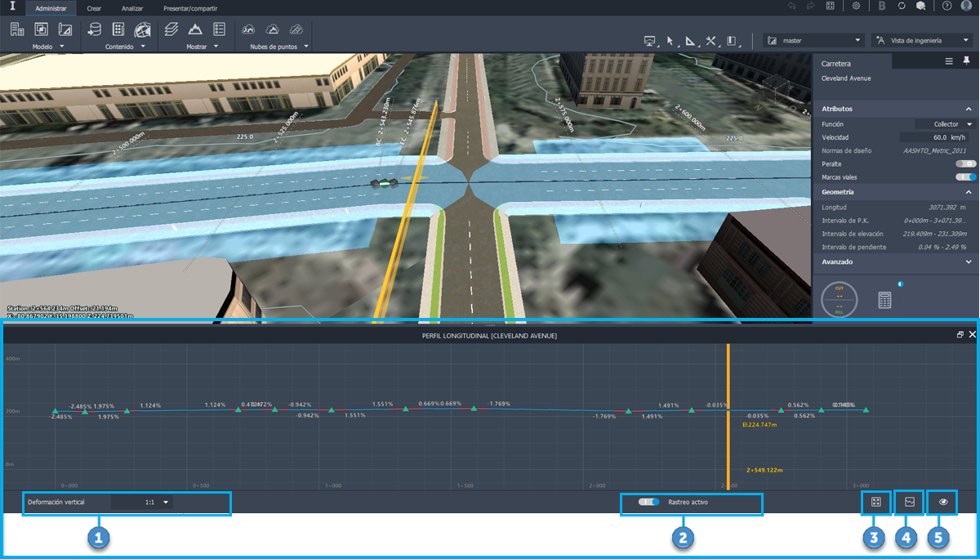Open the master proposal selector
The image size is (980, 559).
tap(813, 40)
